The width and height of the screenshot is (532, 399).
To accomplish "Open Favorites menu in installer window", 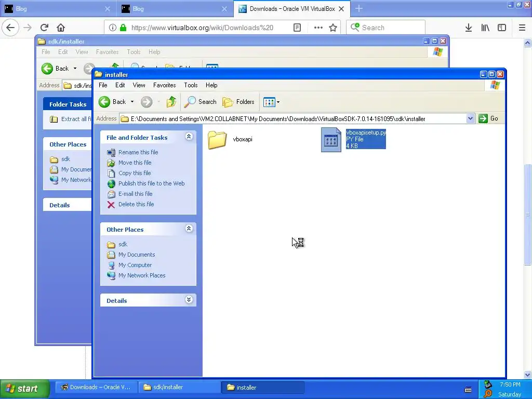I will [x=165, y=85].
